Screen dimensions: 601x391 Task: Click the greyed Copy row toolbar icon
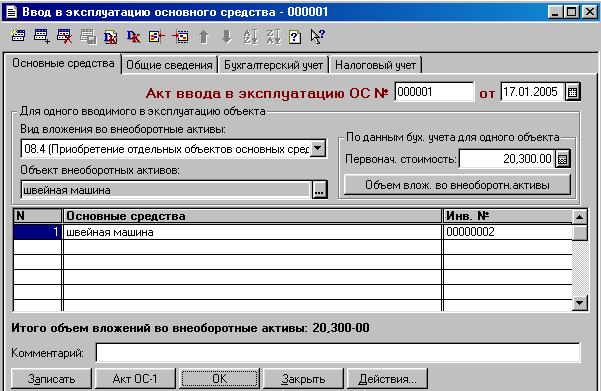pos(88,37)
